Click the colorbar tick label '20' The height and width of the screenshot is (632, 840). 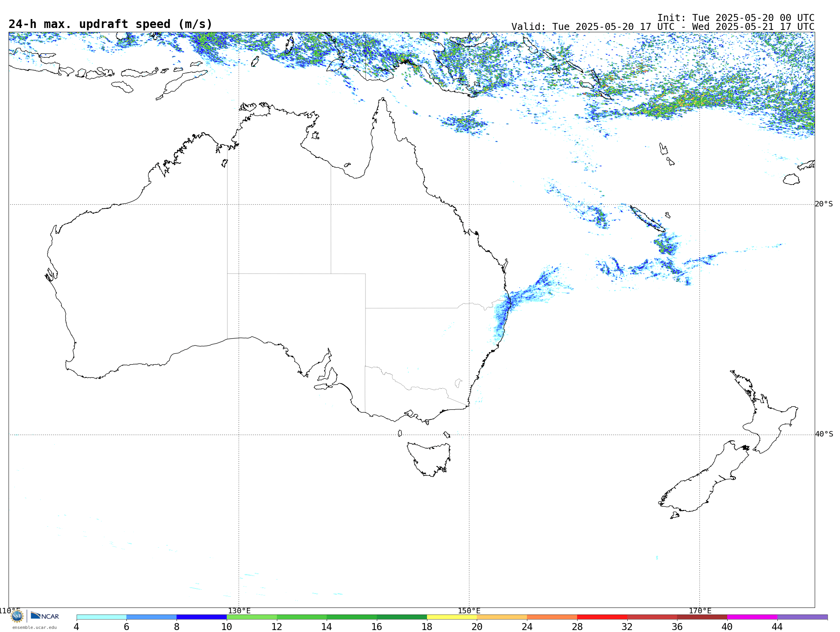(x=477, y=627)
